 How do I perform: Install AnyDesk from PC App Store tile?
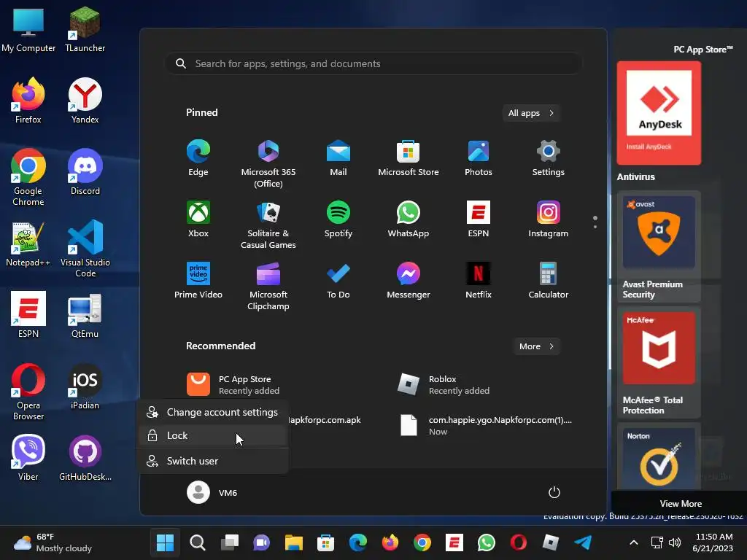point(659,113)
